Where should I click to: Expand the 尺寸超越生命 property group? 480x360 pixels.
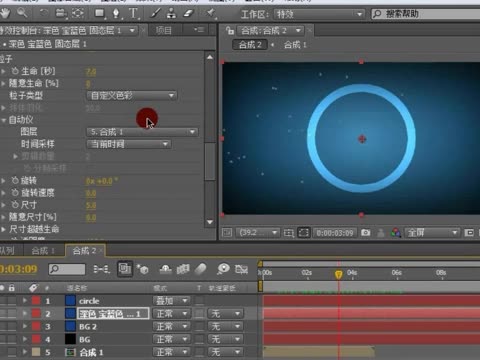point(3,229)
